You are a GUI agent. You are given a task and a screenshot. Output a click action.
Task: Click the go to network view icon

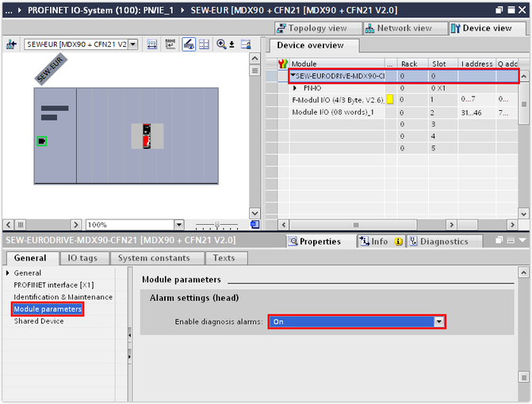[x=11, y=44]
